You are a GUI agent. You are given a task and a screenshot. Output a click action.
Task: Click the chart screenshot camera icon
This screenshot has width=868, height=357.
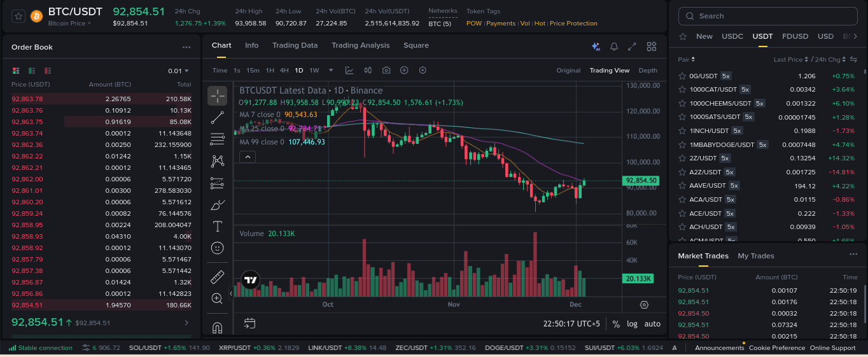tap(386, 71)
